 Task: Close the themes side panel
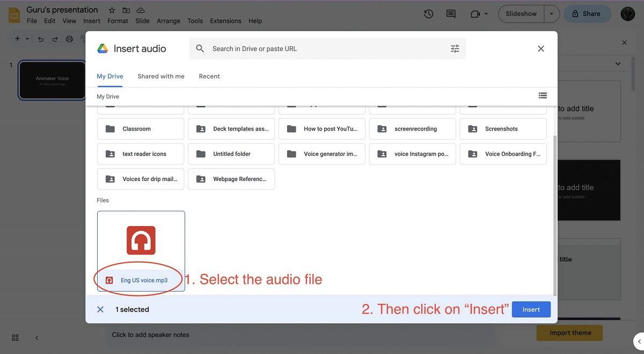tap(624, 42)
